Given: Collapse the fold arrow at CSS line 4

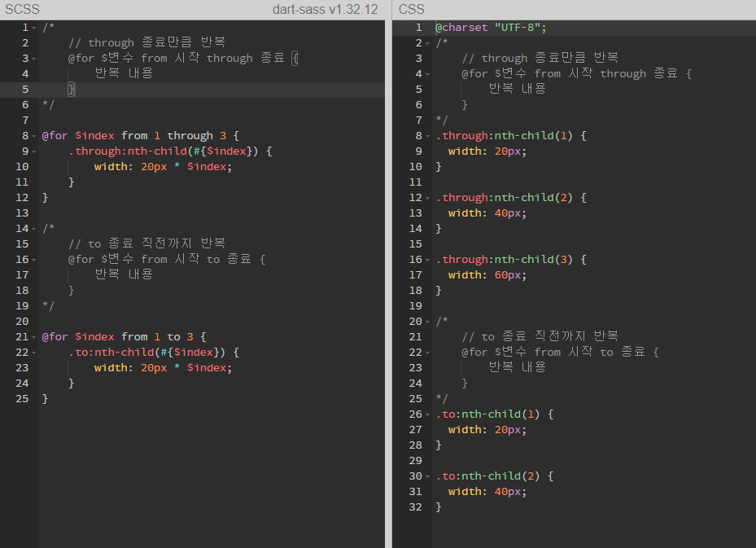Looking at the screenshot, I should click(428, 75).
